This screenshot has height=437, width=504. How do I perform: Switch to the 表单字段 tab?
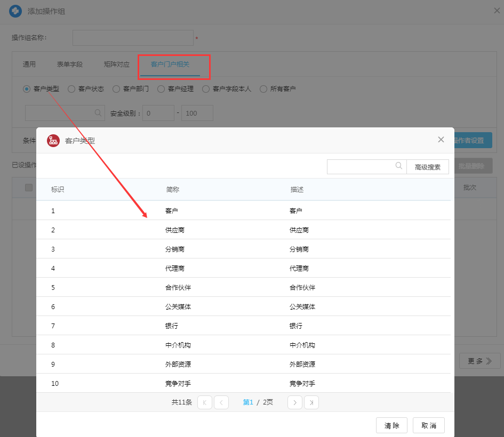pyautogui.click(x=70, y=64)
